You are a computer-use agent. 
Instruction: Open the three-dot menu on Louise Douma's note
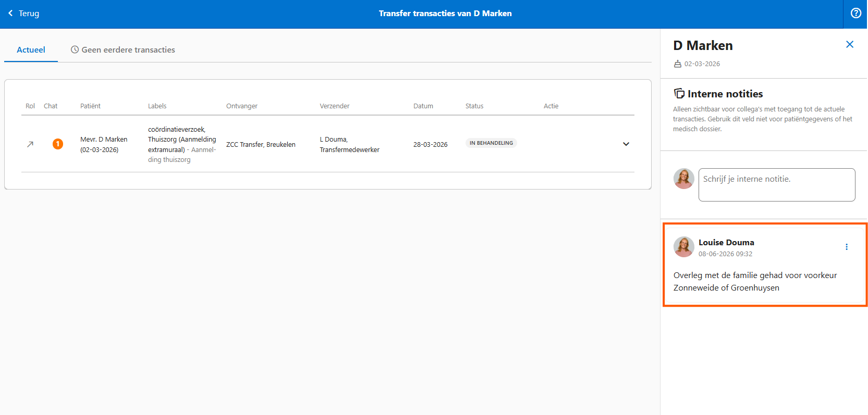click(x=847, y=247)
